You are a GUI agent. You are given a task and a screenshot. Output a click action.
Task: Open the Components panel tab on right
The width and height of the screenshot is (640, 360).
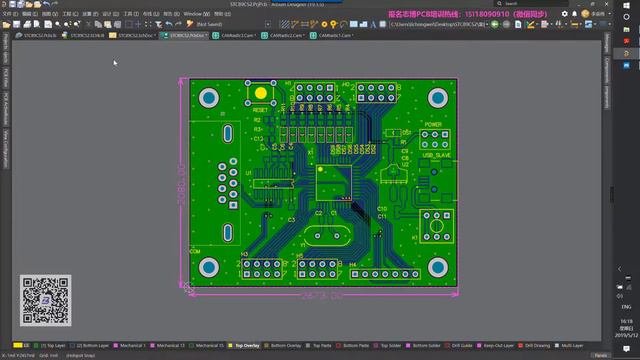coord(607,70)
